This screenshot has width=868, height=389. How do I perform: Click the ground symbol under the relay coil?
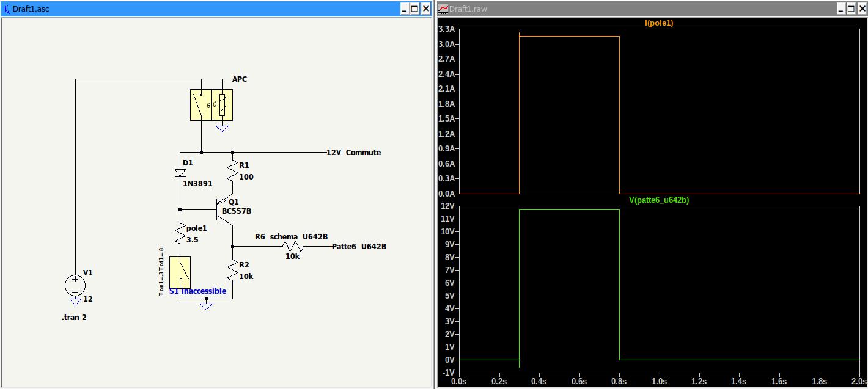tap(222, 128)
